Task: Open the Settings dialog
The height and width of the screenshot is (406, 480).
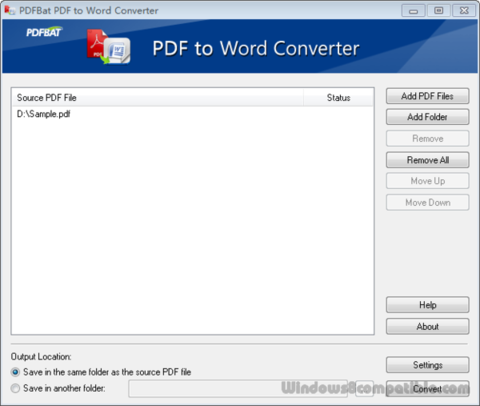Action: point(427,365)
